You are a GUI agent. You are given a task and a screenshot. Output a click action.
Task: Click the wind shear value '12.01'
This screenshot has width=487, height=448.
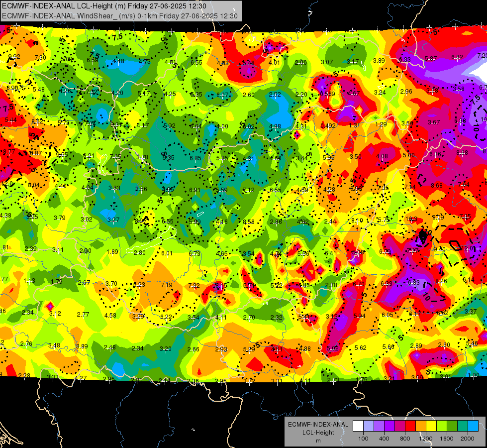(469, 248)
